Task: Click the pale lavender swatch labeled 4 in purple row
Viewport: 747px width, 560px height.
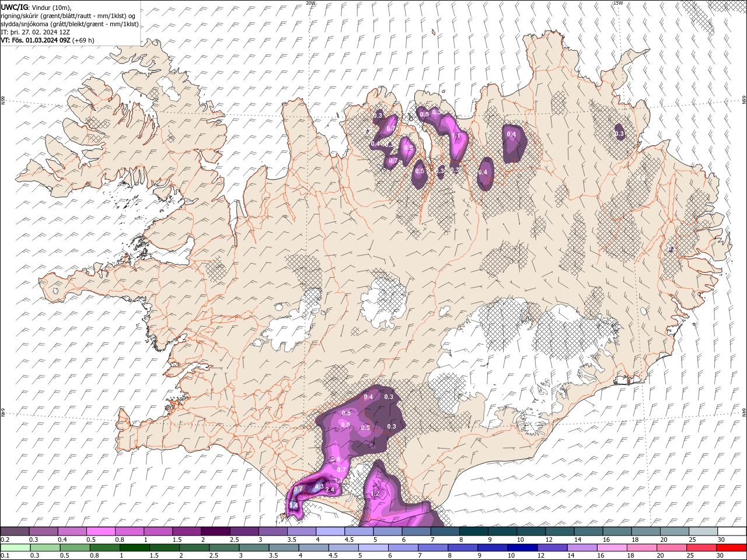Action: coord(330,531)
